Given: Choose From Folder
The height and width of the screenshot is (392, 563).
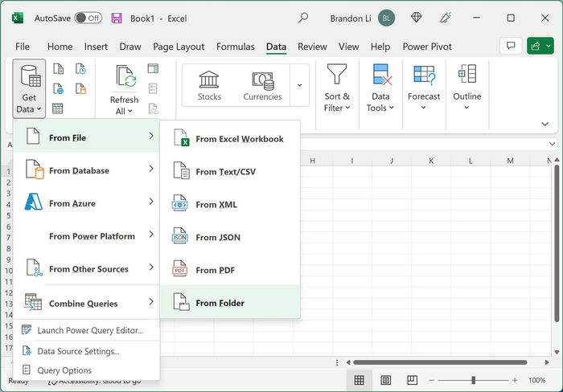Looking at the screenshot, I should click(230, 301).
